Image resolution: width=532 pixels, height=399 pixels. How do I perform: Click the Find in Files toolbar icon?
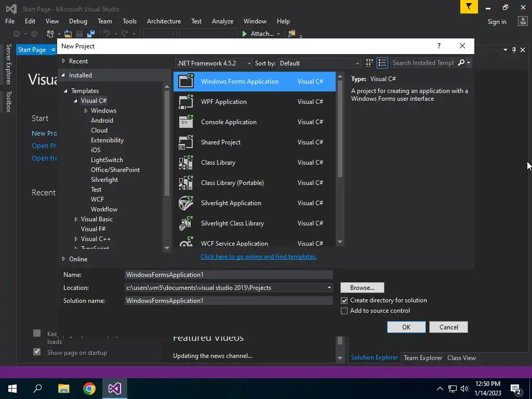[x=291, y=34]
